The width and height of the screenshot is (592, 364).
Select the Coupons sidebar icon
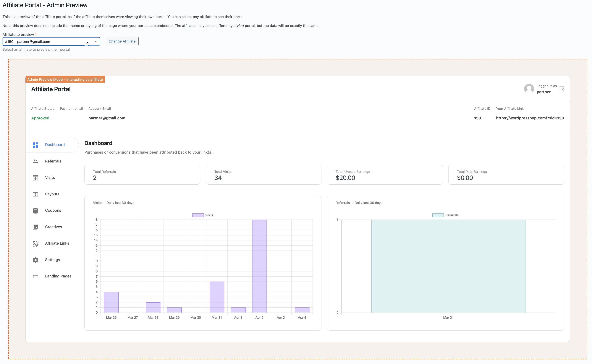click(35, 210)
